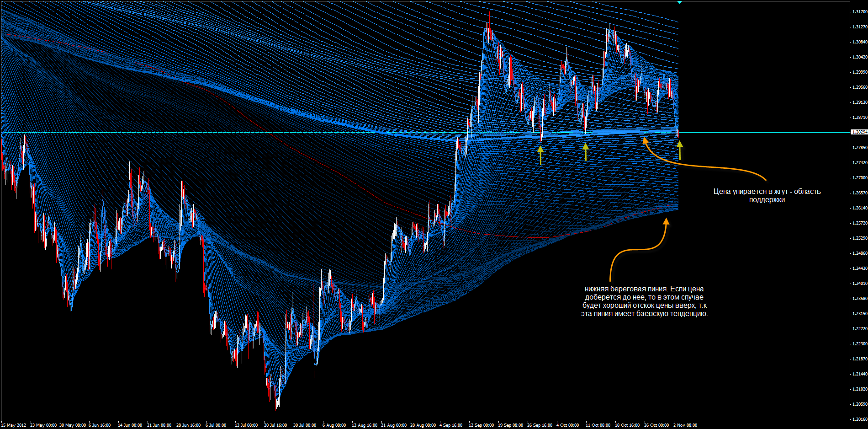Image resolution: width=868 pixels, height=429 pixels.
Task: Click the 1.21870 price axis label
Action: tap(860, 359)
